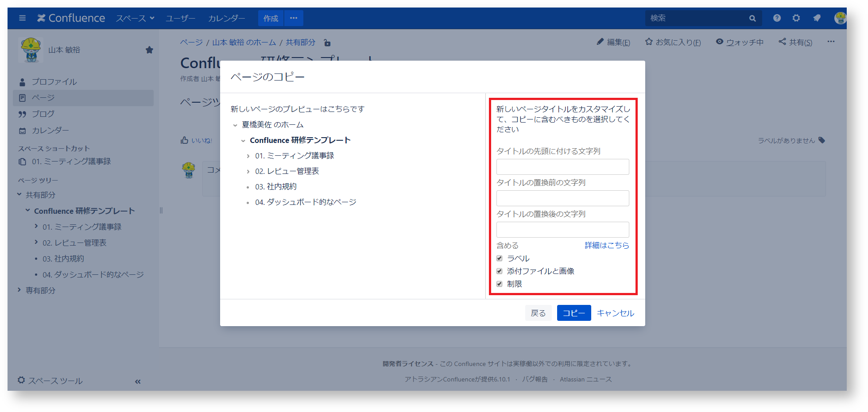868x412 pixels.
Task: Open the page more-actions ellipsis menu
Action: (x=831, y=42)
